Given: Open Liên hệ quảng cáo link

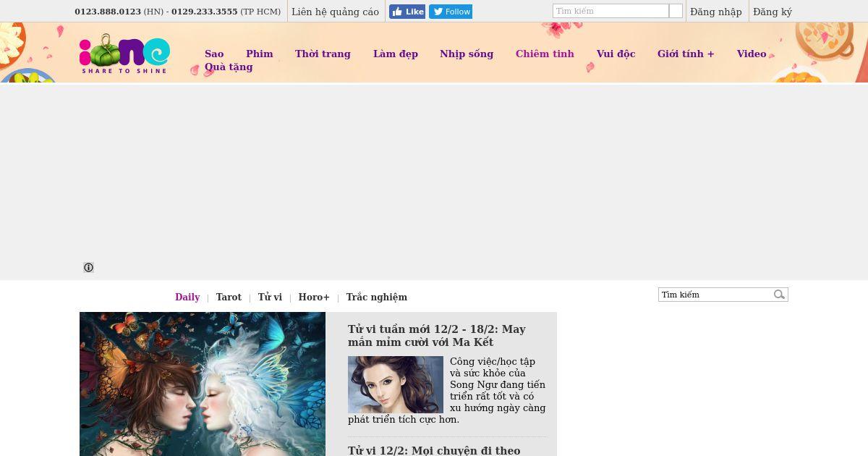Looking at the screenshot, I should [x=335, y=12].
